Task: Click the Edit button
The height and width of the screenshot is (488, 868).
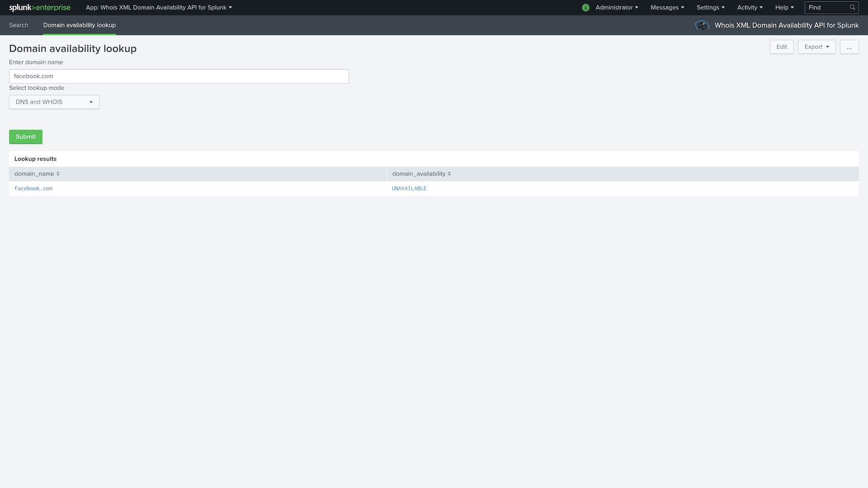Action: [x=782, y=47]
